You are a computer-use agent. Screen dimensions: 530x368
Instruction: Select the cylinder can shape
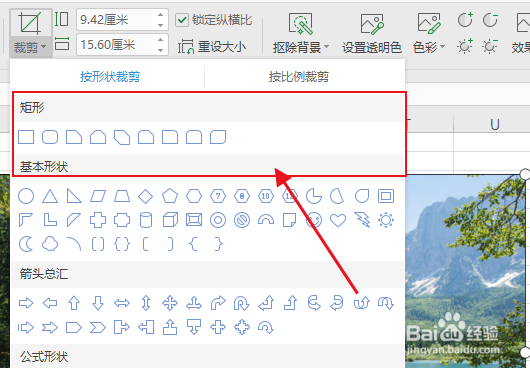click(146, 220)
